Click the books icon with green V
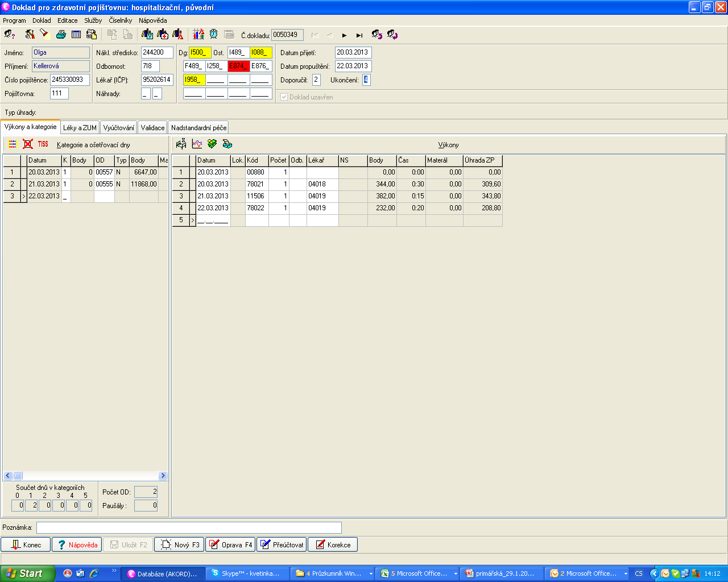This screenshot has width=728, height=582. 147,35
